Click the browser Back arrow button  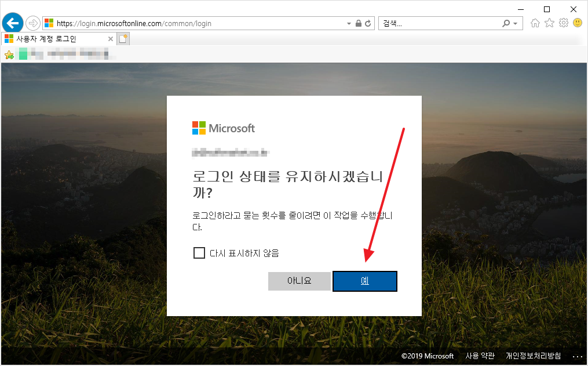coord(12,23)
